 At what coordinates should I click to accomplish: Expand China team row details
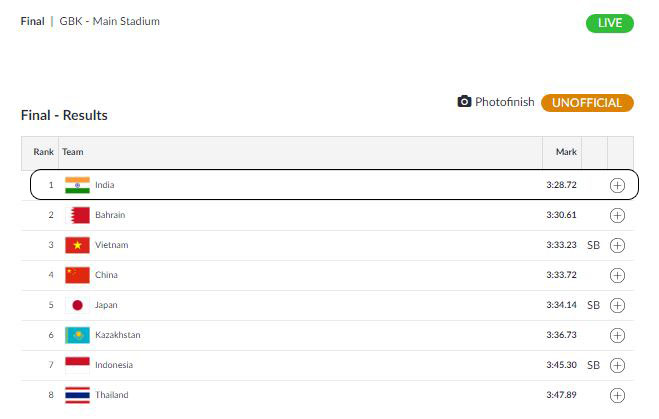[617, 275]
